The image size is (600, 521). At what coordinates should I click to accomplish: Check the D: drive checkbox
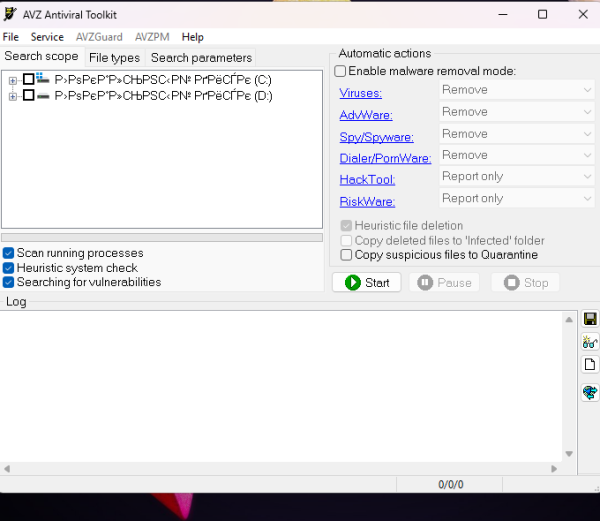29,95
